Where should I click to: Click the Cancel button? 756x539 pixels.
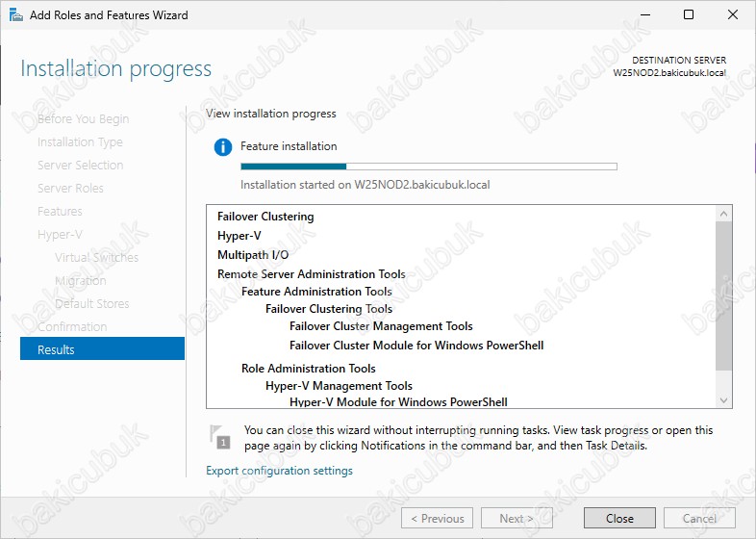click(699, 518)
